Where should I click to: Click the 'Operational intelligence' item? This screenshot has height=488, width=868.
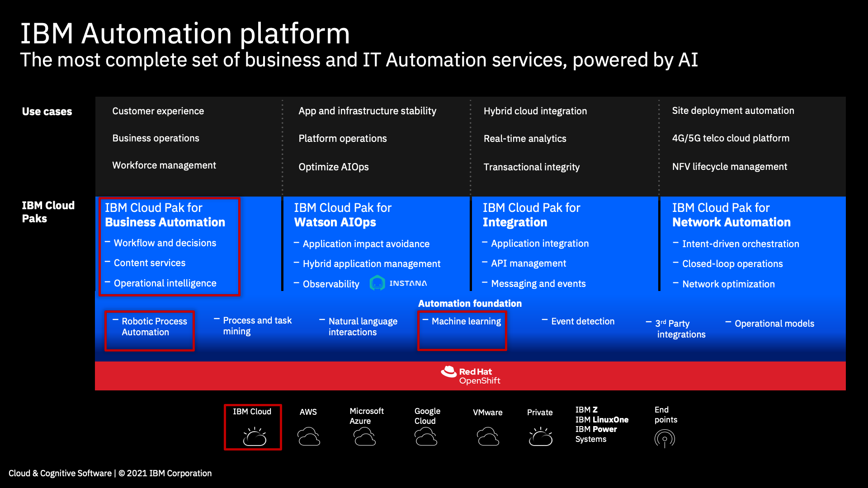[x=165, y=283]
